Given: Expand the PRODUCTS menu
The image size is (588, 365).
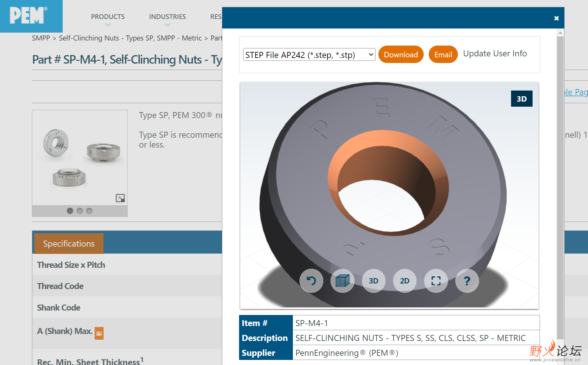Looking at the screenshot, I should 108,17.
